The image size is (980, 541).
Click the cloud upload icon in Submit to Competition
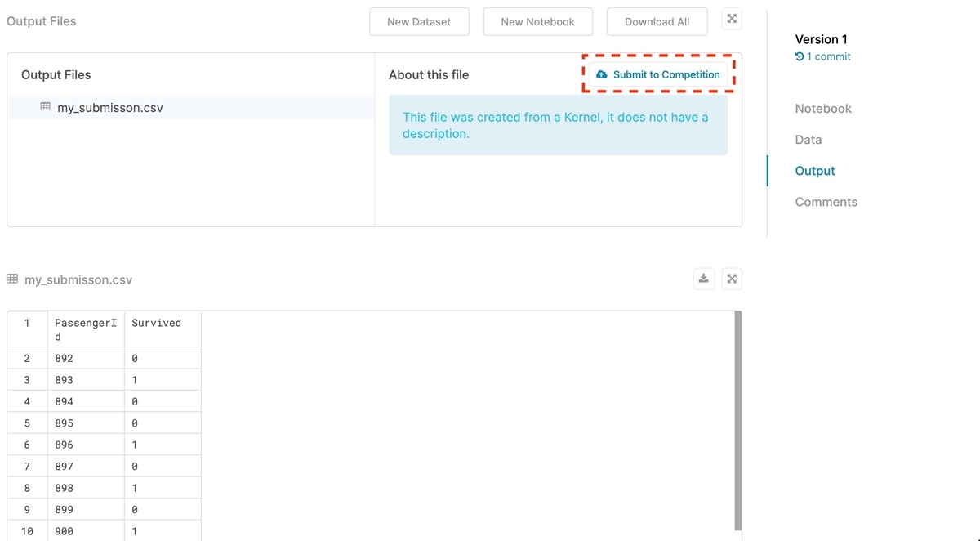(x=602, y=74)
